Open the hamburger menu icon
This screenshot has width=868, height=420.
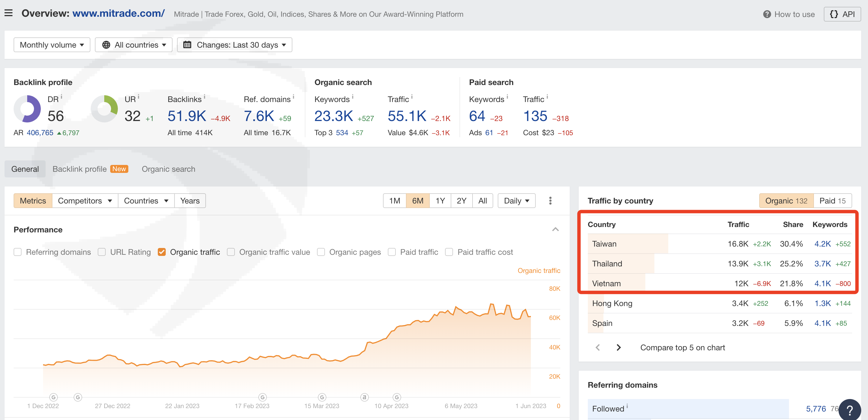(8, 13)
